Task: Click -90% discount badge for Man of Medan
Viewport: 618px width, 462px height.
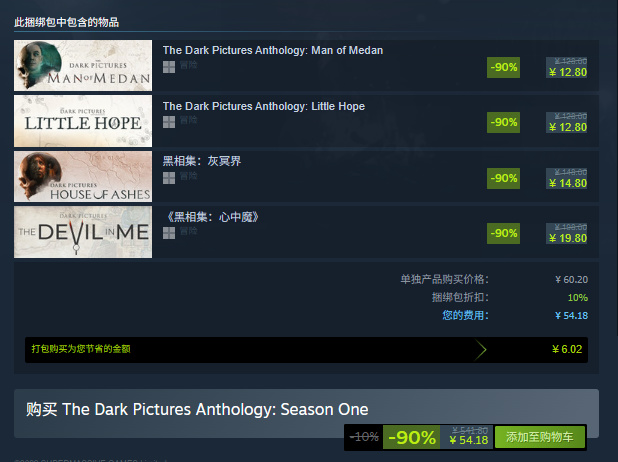Action: (x=503, y=67)
